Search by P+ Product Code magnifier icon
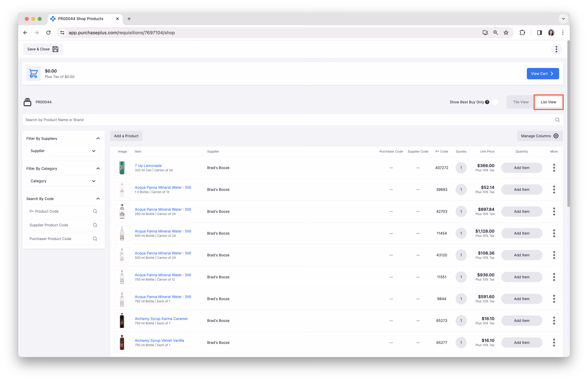The width and height of the screenshot is (588, 381). click(x=95, y=211)
